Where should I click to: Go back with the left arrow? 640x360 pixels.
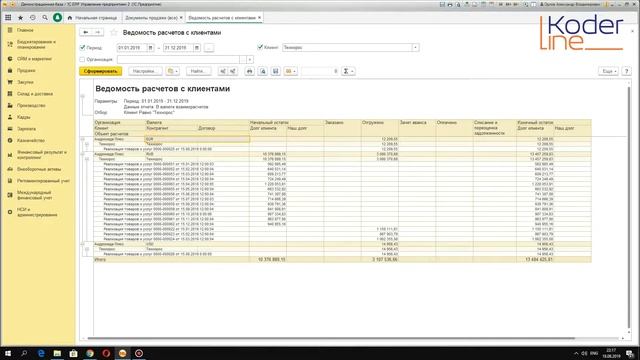[86, 32]
